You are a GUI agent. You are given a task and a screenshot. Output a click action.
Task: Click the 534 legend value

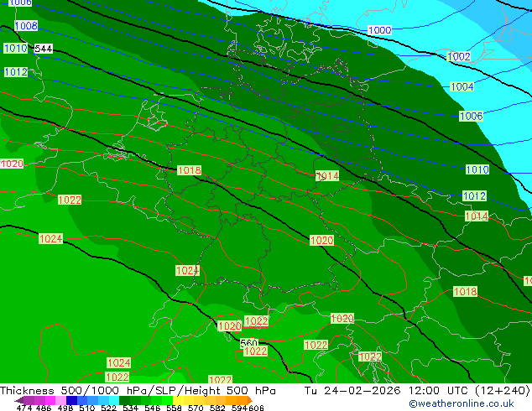(131, 408)
